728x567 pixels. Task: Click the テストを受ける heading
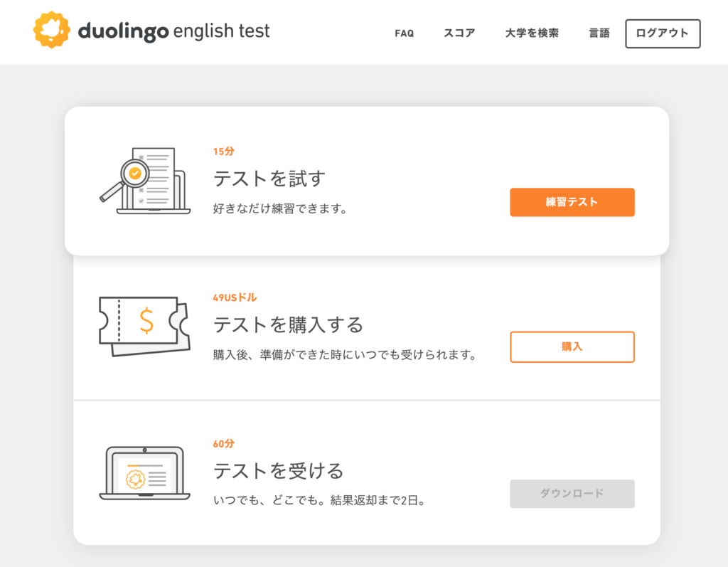click(278, 471)
